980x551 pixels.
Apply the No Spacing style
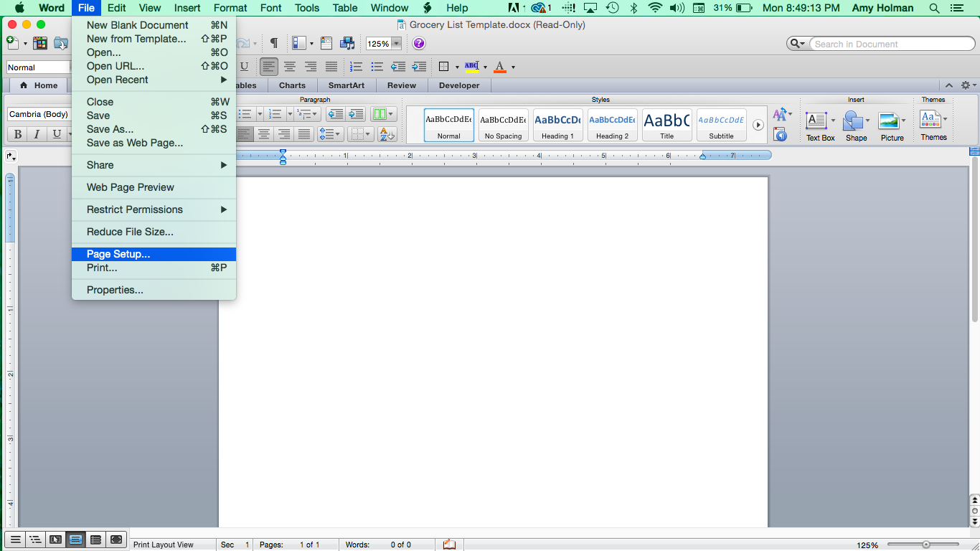tap(503, 125)
